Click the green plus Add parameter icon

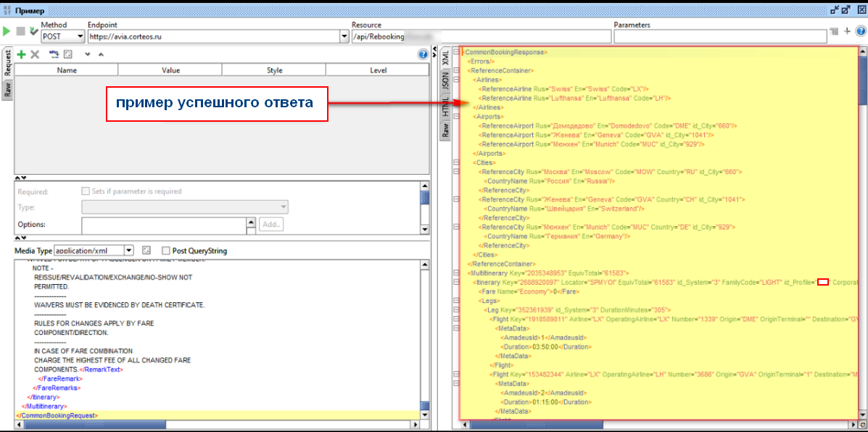coord(21,54)
